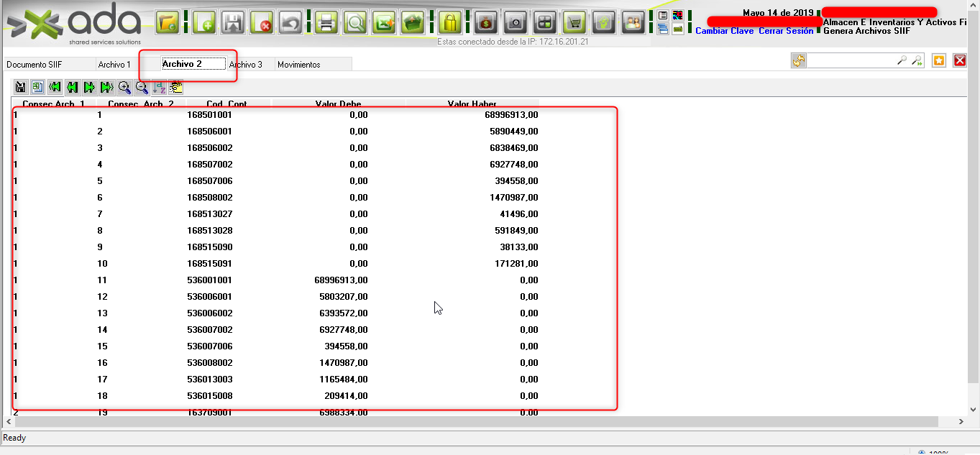The width and height of the screenshot is (980, 455).
Task: Sort the grid using the A-Z sort icon
Action: coord(159,88)
